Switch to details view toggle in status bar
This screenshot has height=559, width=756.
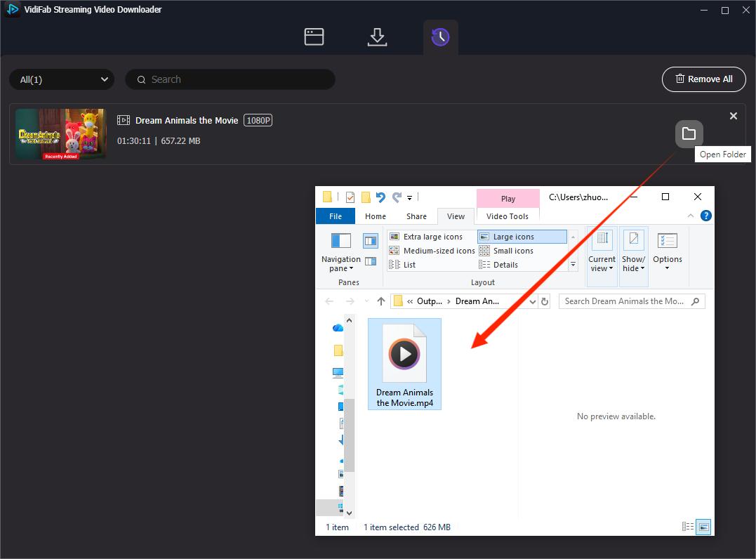[688, 527]
